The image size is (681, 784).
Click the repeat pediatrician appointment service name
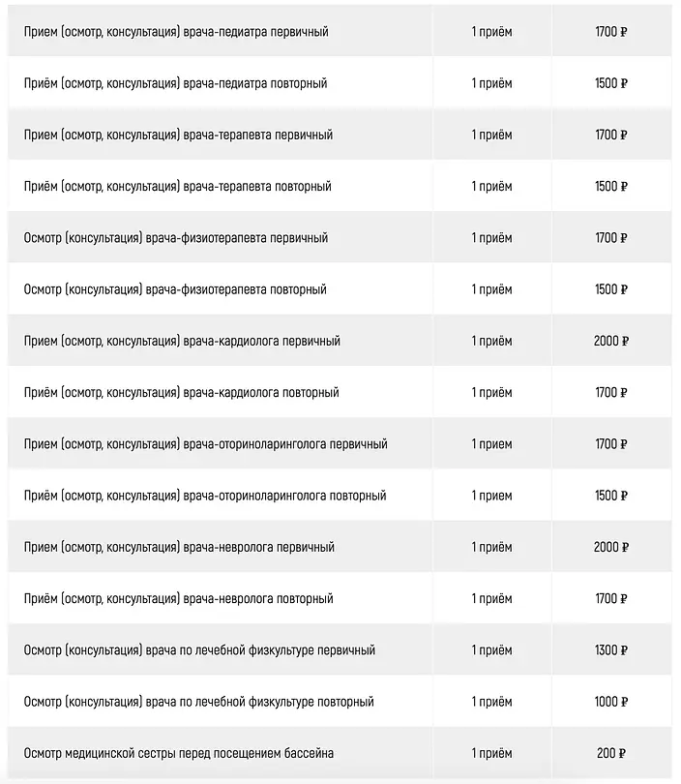point(175,83)
